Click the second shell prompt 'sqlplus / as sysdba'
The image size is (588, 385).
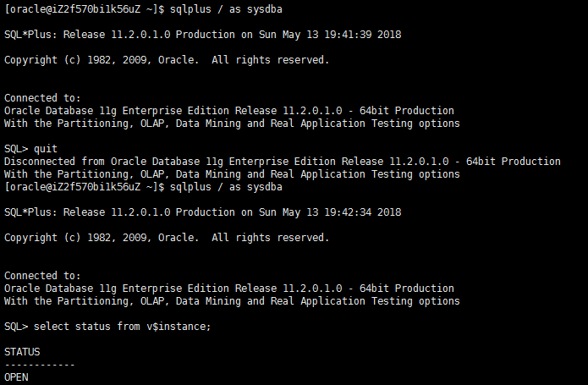tap(226, 187)
